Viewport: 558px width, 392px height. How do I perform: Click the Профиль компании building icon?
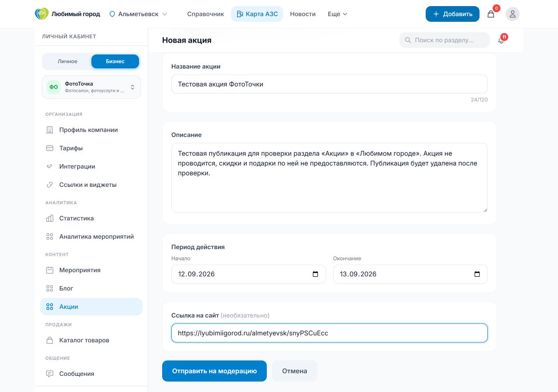point(50,130)
